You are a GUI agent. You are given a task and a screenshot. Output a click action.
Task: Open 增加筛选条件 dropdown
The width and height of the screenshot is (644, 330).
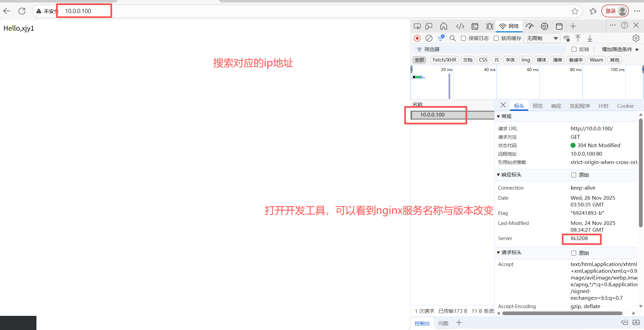tap(620, 49)
